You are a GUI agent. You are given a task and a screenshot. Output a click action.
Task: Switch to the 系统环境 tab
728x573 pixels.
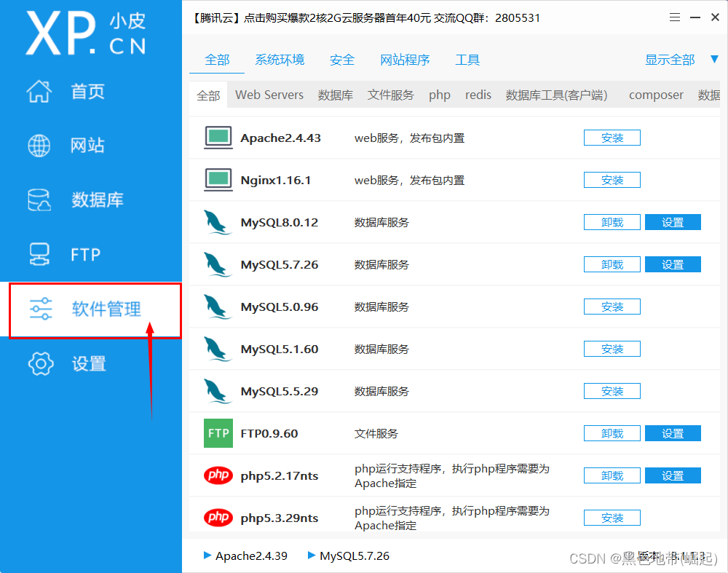tap(280, 60)
